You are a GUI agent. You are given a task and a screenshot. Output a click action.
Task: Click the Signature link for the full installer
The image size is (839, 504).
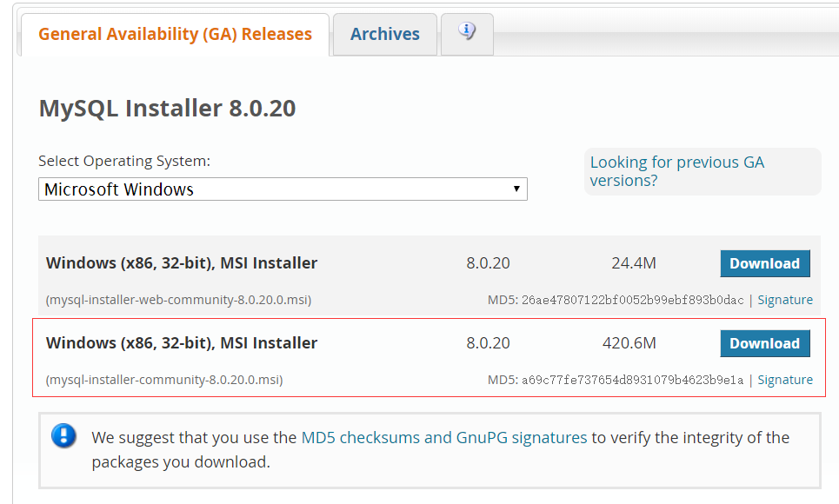coord(785,380)
